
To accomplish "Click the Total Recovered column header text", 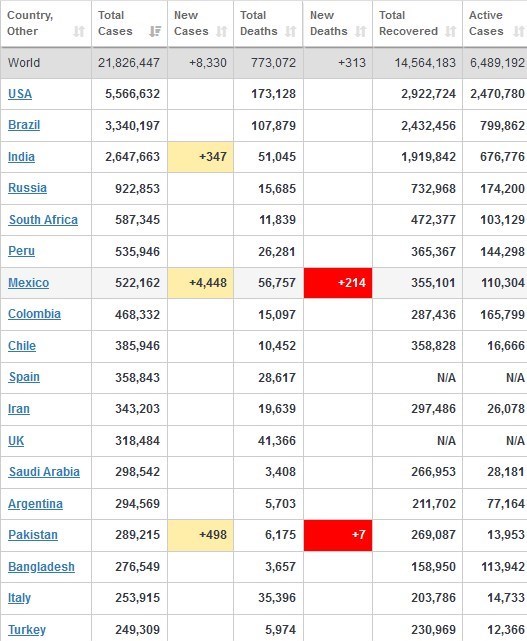I will pyautogui.click(x=408, y=23).
